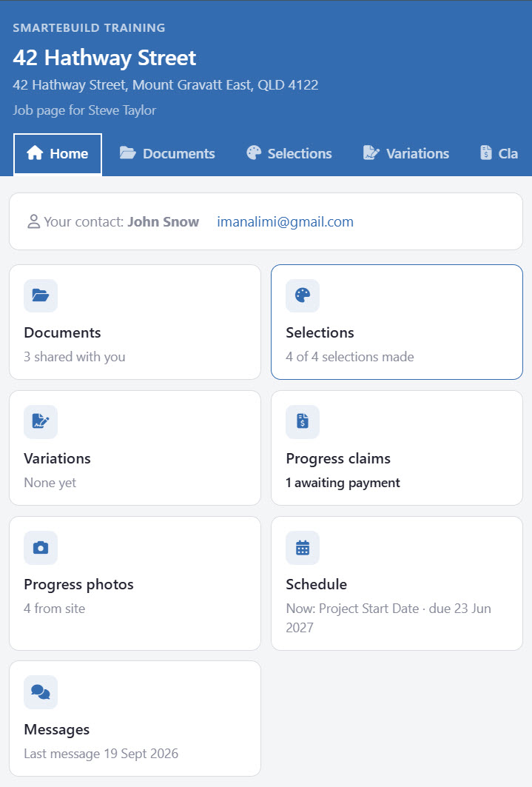Click the 'None yet' variations status
This screenshot has height=787, width=532.
tap(50, 483)
